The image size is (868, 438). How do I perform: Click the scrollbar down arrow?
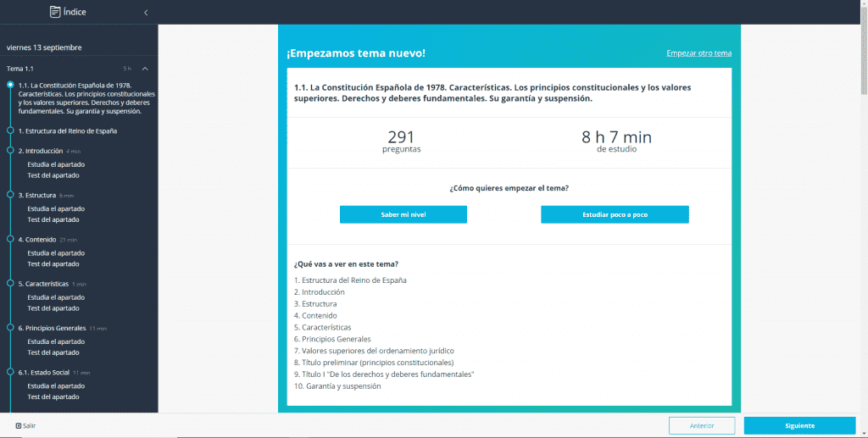click(864, 434)
